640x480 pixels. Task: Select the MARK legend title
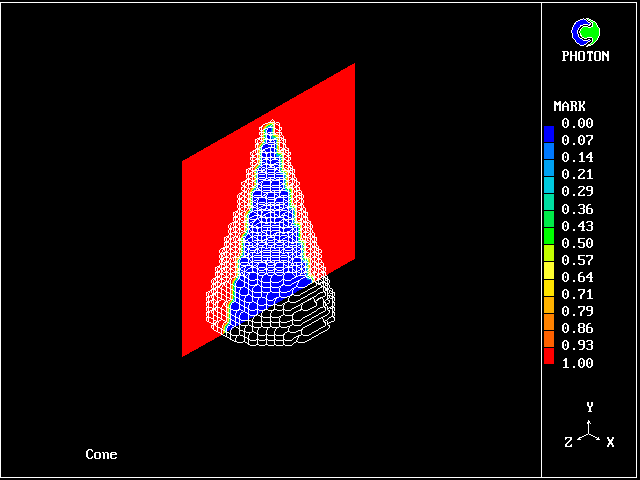click(569, 106)
